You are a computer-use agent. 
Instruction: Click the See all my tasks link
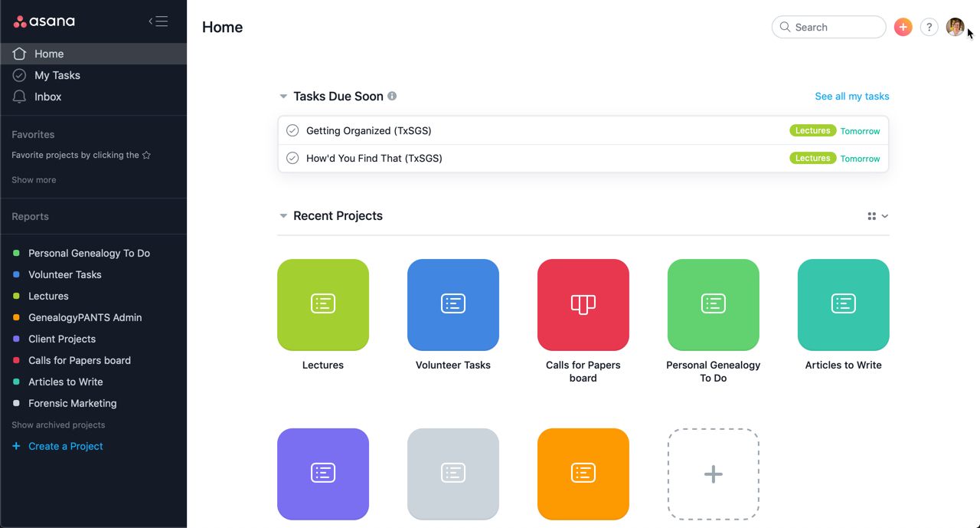851,96
